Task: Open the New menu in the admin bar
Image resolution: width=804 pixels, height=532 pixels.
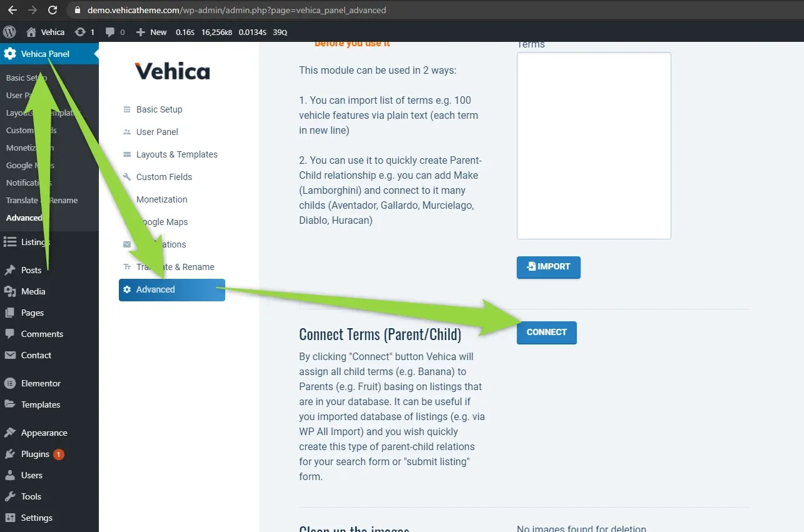Action: click(x=151, y=32)
